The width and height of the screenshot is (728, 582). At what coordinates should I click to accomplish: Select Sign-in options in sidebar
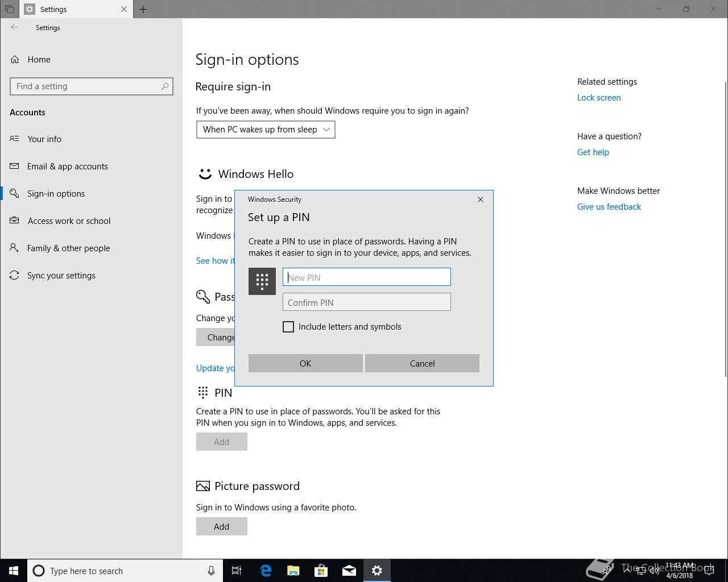(x=56, y=194)
